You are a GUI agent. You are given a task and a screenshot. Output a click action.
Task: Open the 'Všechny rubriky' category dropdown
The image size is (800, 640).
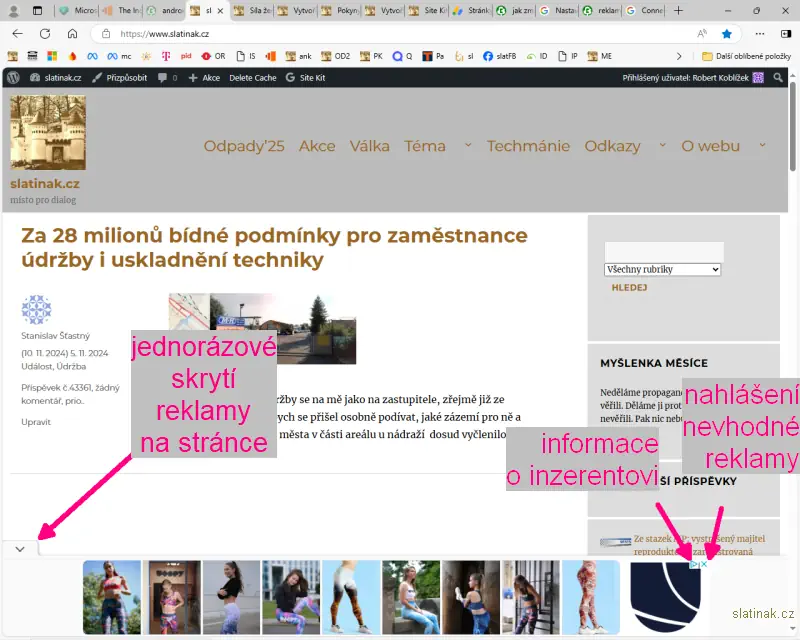coord(662,270)
